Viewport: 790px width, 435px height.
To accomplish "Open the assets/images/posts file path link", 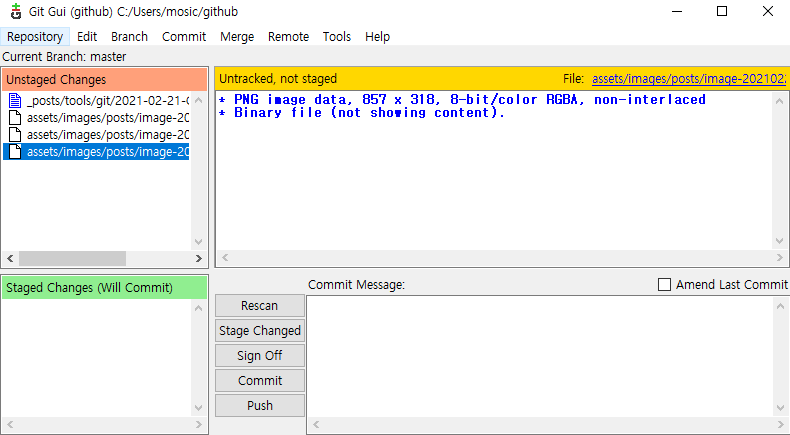I will point(689,79).
